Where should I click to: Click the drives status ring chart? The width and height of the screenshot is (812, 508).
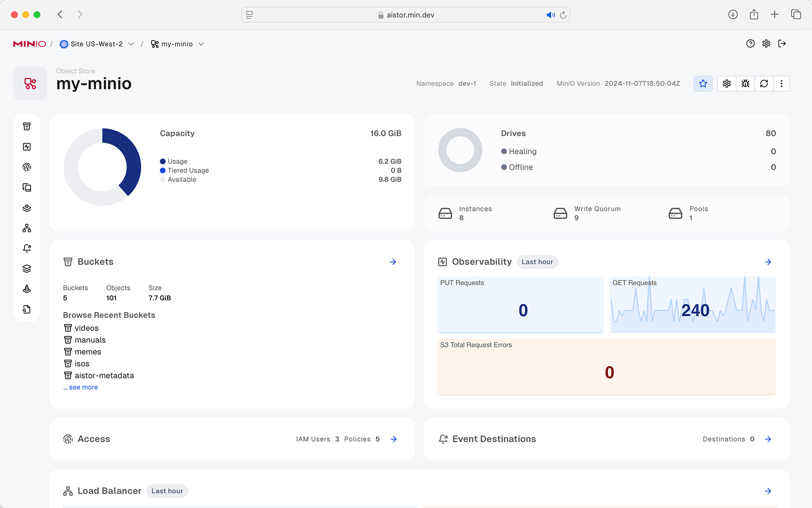(460, 150)
